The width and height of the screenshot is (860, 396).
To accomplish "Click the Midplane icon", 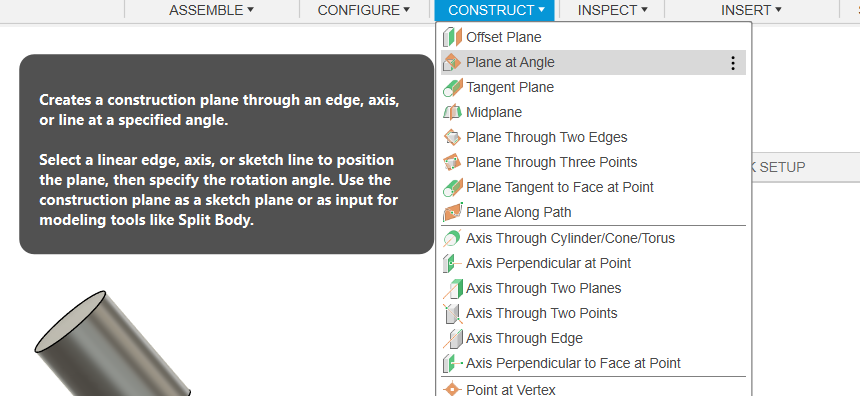I will 452,112.
